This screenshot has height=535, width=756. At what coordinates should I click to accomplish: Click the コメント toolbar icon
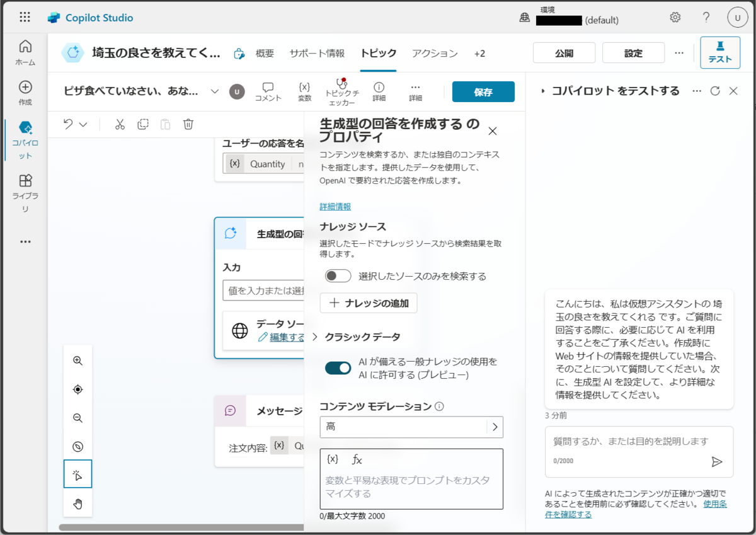(268, 91)
